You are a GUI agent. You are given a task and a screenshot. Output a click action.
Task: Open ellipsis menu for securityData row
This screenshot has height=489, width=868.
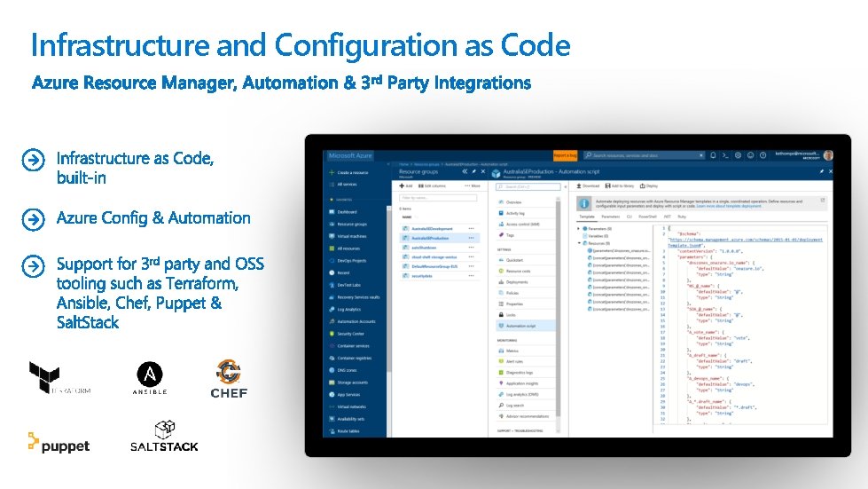tap(471, 276)
